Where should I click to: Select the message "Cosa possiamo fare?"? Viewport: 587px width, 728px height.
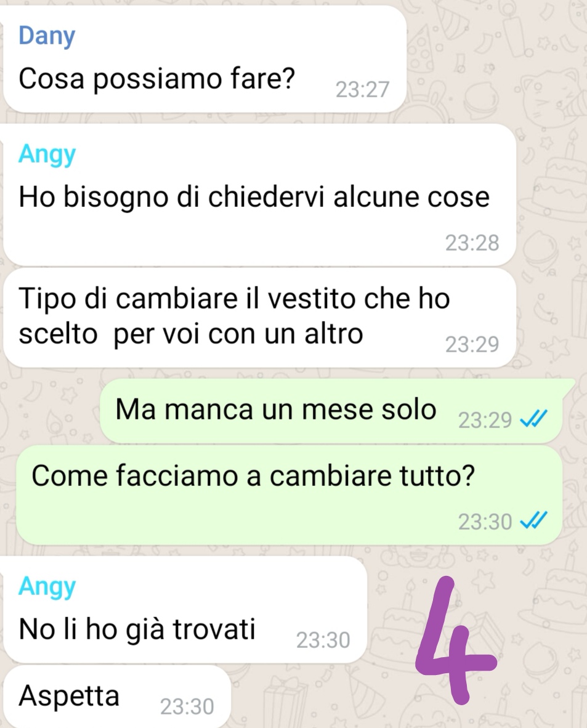(x=204, y=59)
